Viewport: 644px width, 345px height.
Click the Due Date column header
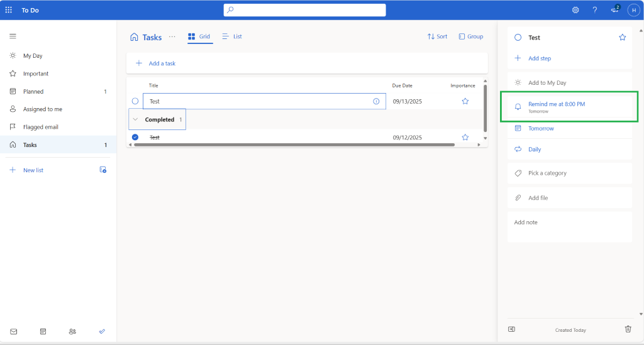pos(402,85)
